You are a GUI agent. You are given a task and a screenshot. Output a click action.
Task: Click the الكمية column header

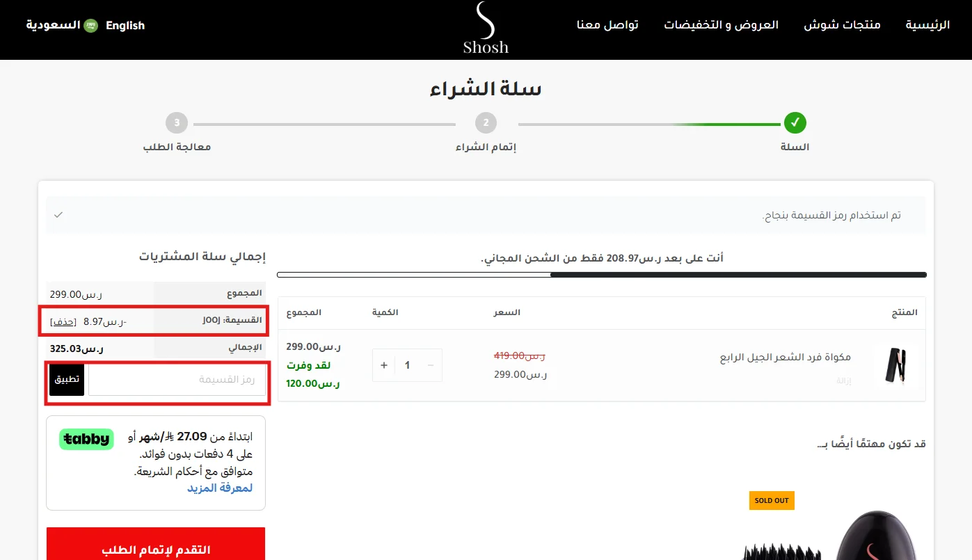coord(385,312)
